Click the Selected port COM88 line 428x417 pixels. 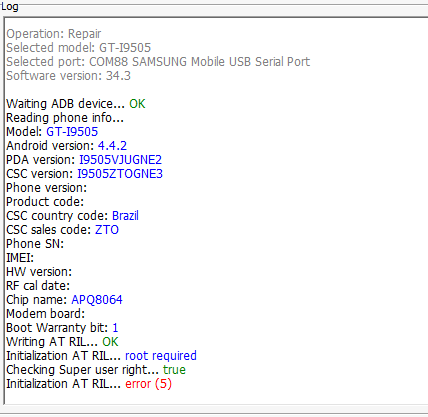(x=158, y=62)
